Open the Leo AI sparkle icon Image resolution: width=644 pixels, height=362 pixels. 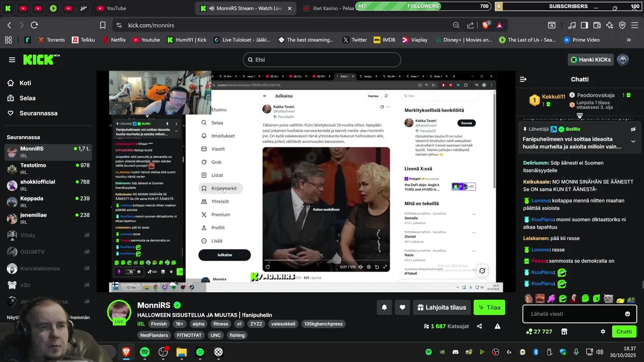click(x=610, y=25)
